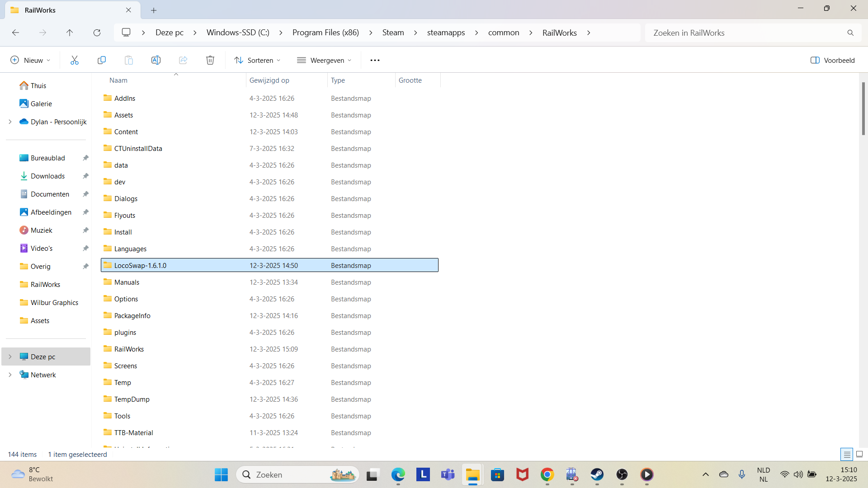Click the Paste clipboard icon

click(129, 60)
